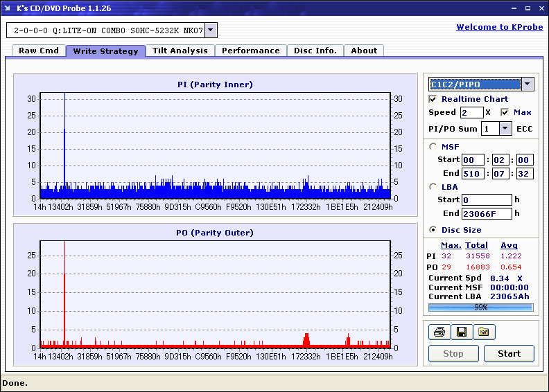Click the printer icon to print chart
The height and width of the screenshot is (392, 549).
(439, 332)
